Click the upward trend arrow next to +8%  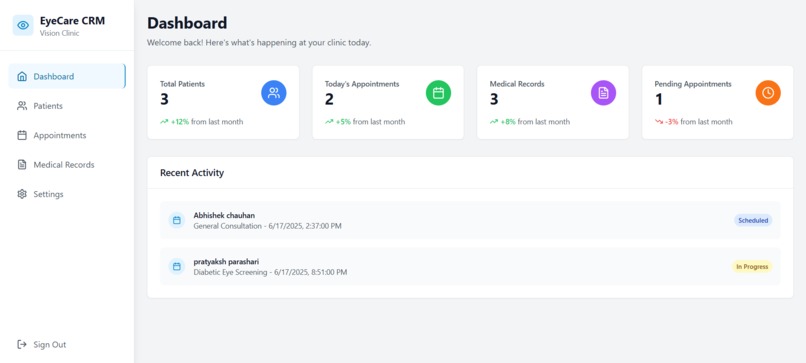click(x=494, y=122)
